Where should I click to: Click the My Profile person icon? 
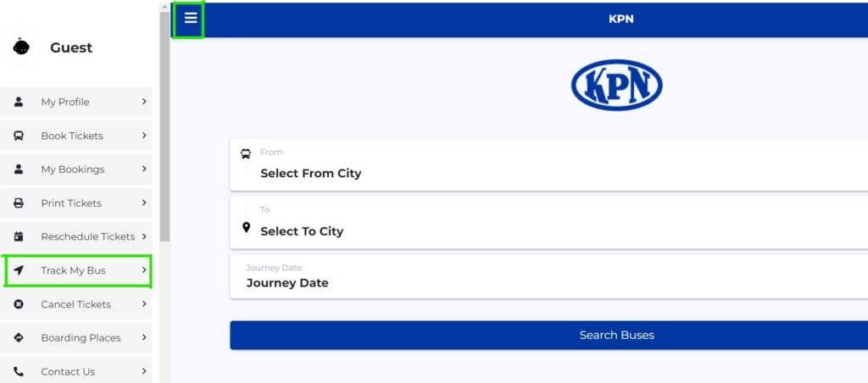point(19,102)
